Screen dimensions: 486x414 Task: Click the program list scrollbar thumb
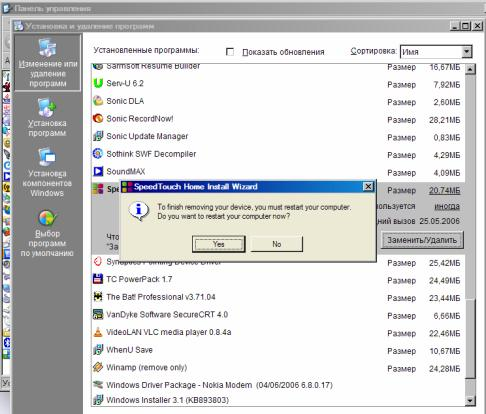click(470, 338)
